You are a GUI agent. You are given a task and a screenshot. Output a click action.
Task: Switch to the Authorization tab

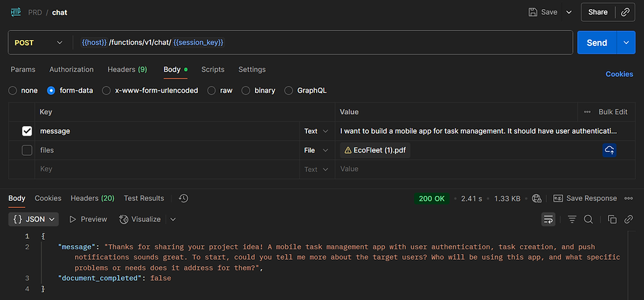click(x=72, y=70)
